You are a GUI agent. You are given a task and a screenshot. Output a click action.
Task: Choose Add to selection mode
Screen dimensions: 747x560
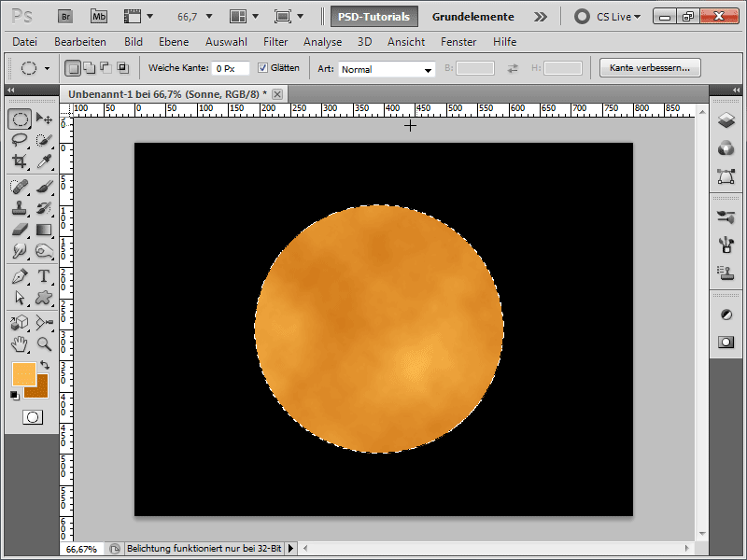tap(89, 68)
